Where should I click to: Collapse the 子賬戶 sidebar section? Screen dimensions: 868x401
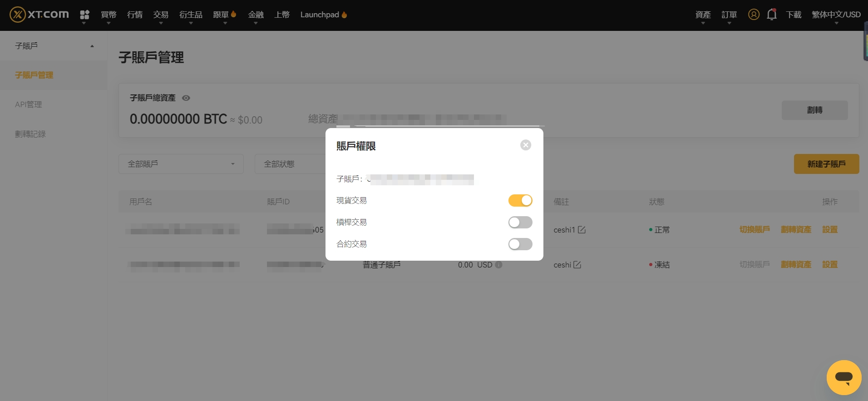pyautogui.click(x=54, y=46)
